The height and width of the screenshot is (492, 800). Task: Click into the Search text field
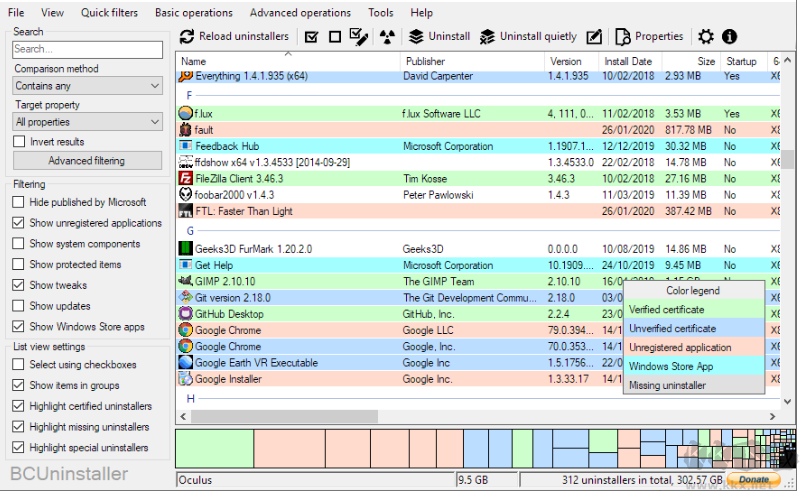tap(88, 49)
